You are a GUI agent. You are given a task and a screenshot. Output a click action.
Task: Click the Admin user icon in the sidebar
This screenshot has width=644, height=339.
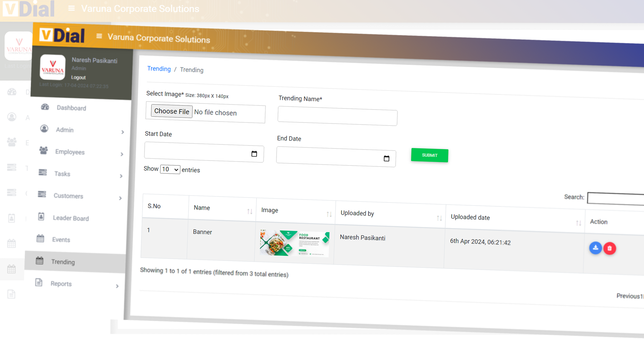pos(44,129)
